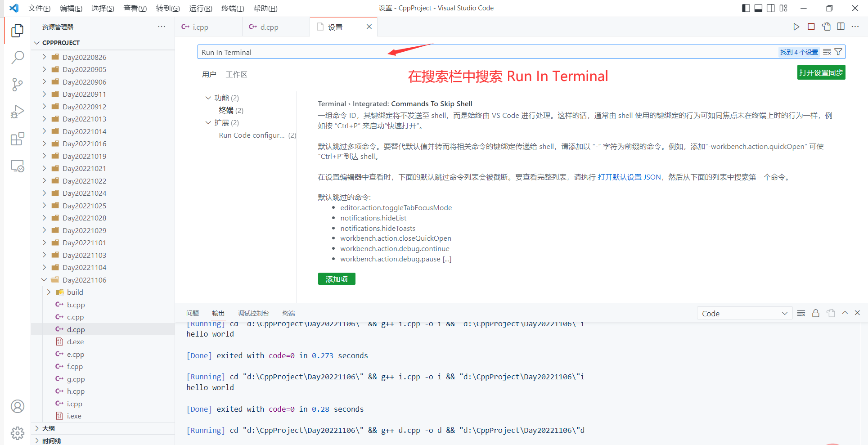Screen dimensions: 868x445
Task: Open the 运行(R) menu
Action: (200, 8)
